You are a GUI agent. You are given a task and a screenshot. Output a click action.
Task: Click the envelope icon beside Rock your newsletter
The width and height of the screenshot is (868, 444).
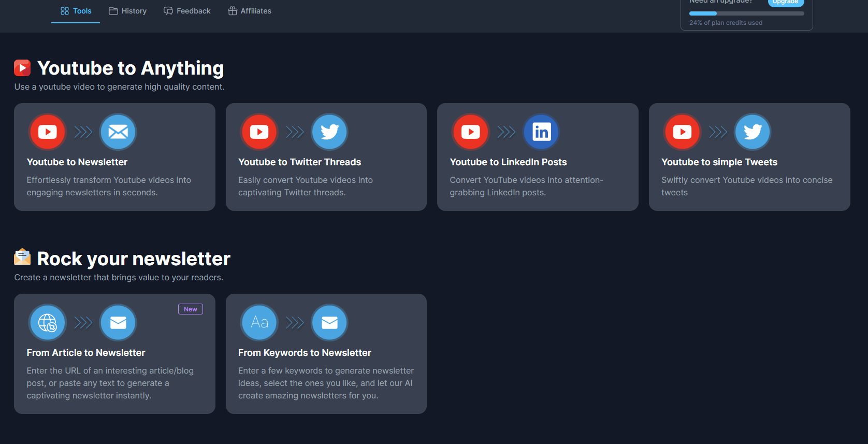pos(22,257)
